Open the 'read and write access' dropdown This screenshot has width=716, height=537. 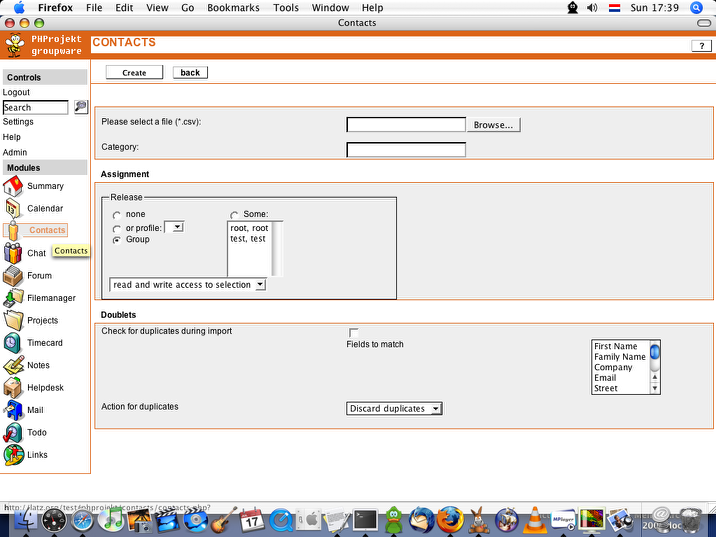coord(188,285)
